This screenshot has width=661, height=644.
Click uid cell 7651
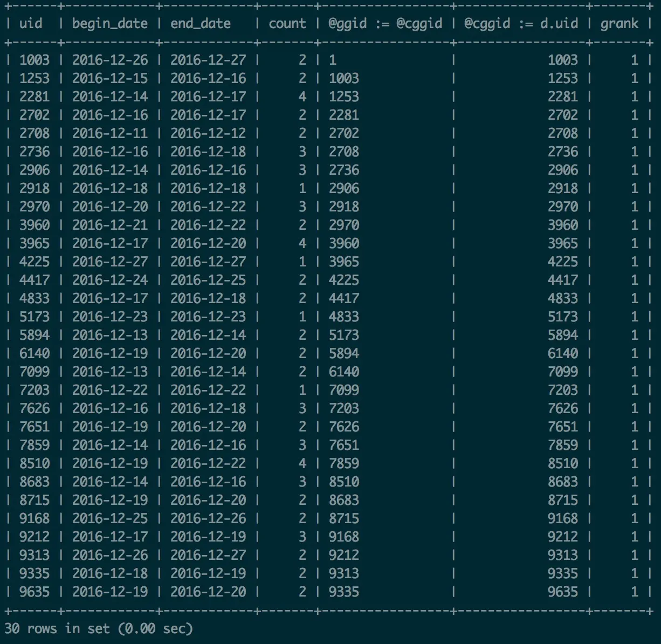pyautogui.click(x=35, y=427)
